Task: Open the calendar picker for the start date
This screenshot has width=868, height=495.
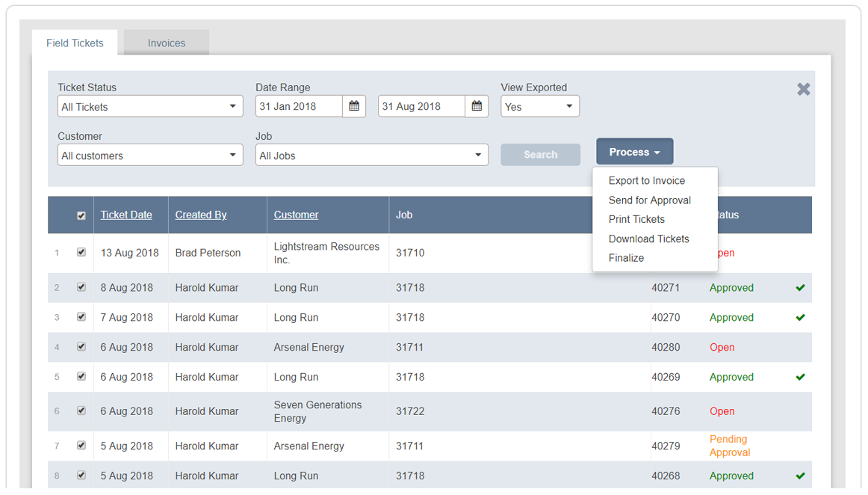Action: pyautogui.click(x=354, y=106)
